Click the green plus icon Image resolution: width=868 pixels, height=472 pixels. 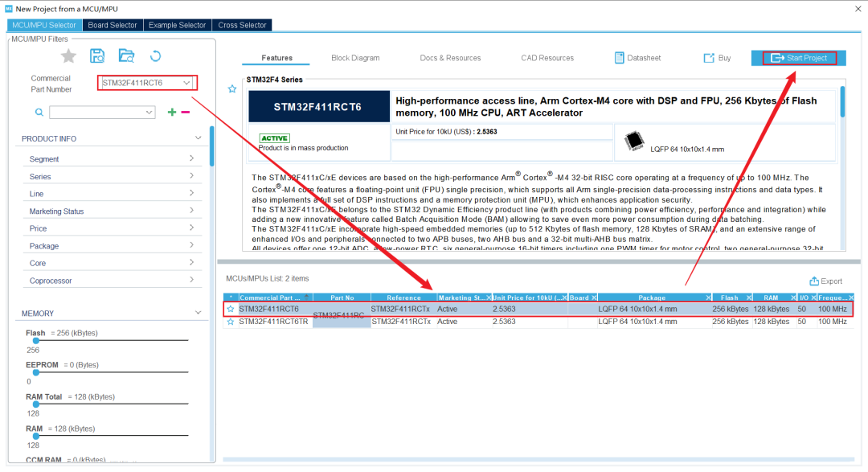coord(171,113)
